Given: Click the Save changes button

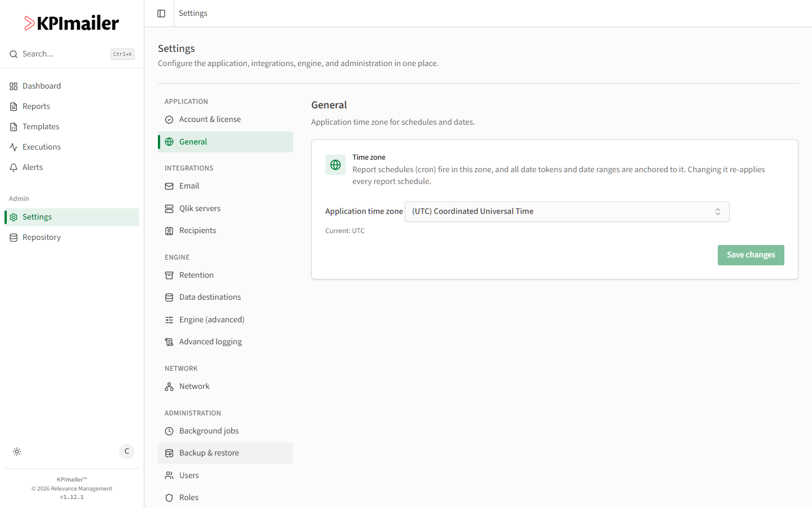Looking at the screenshot, I should click(x=751, y=255).
